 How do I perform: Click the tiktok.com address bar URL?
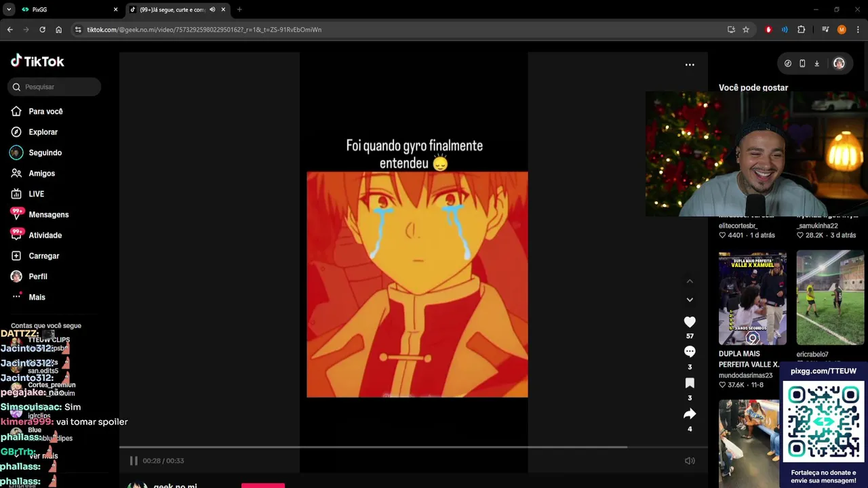204,30
